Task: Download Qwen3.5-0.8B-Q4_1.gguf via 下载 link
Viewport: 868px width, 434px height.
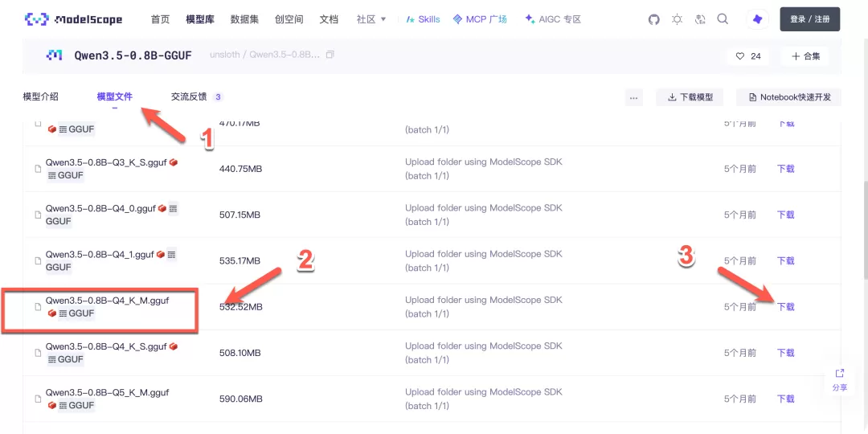Action: coord(785,260)
